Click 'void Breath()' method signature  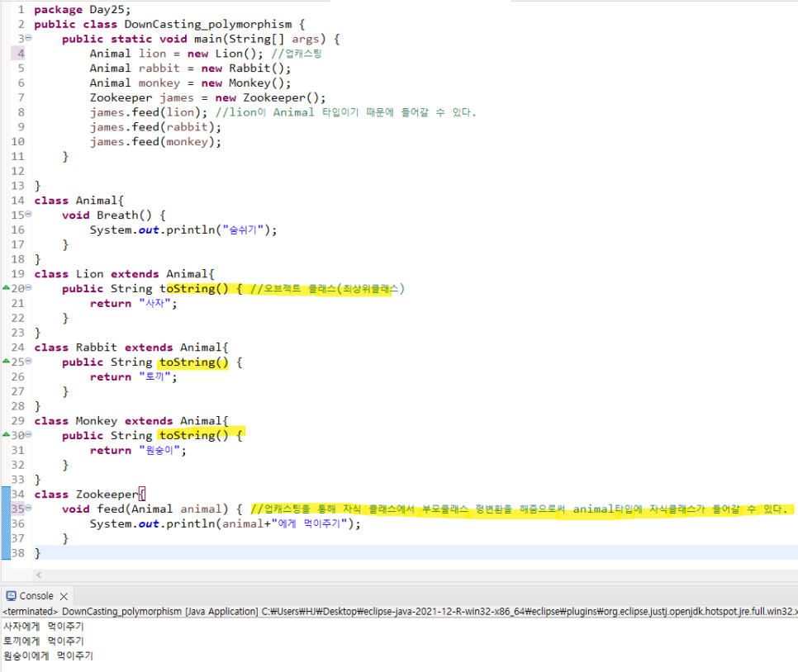[107, 215]
